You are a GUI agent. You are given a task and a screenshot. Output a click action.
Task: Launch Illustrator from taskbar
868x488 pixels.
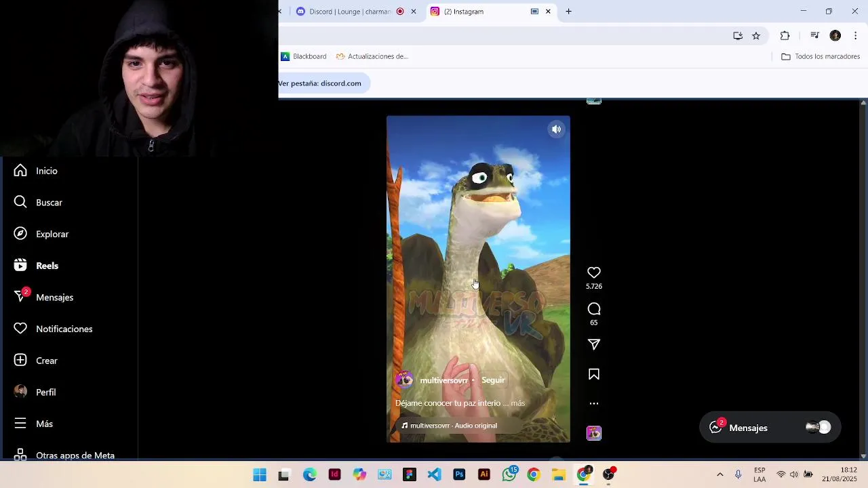tap(484, 475)
